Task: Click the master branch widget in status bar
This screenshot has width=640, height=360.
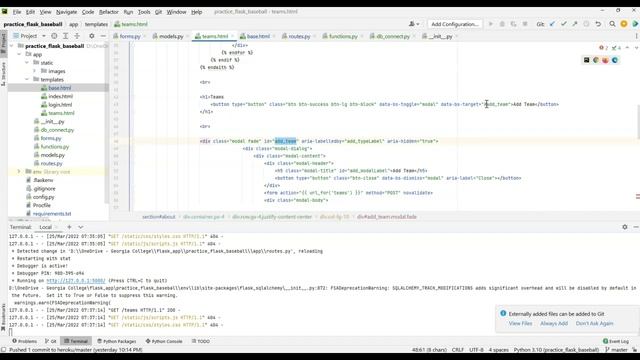Action: point(616,350)
